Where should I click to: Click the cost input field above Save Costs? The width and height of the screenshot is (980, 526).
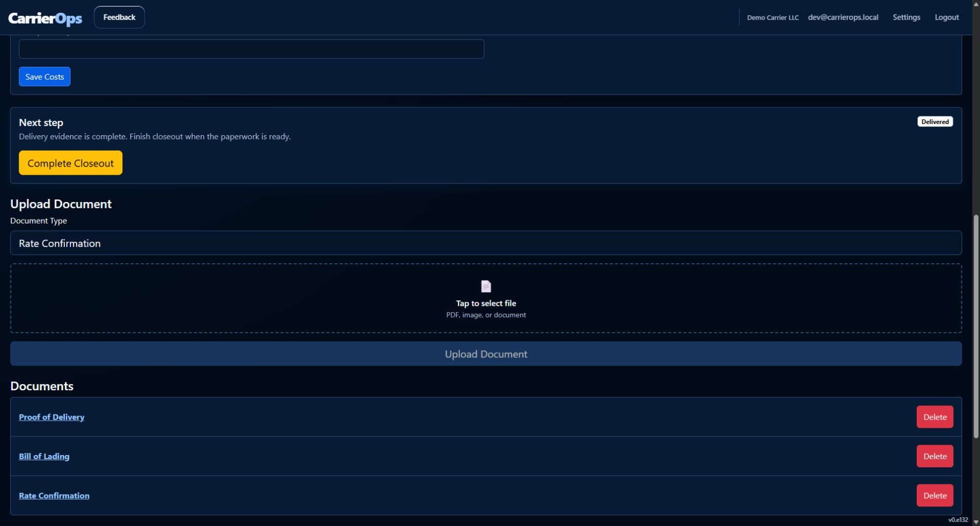[252, 49]
